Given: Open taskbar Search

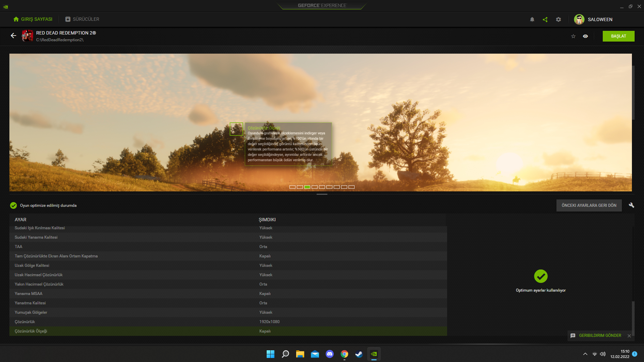Looking at the screenshot, I should click(x=285, y=354).
